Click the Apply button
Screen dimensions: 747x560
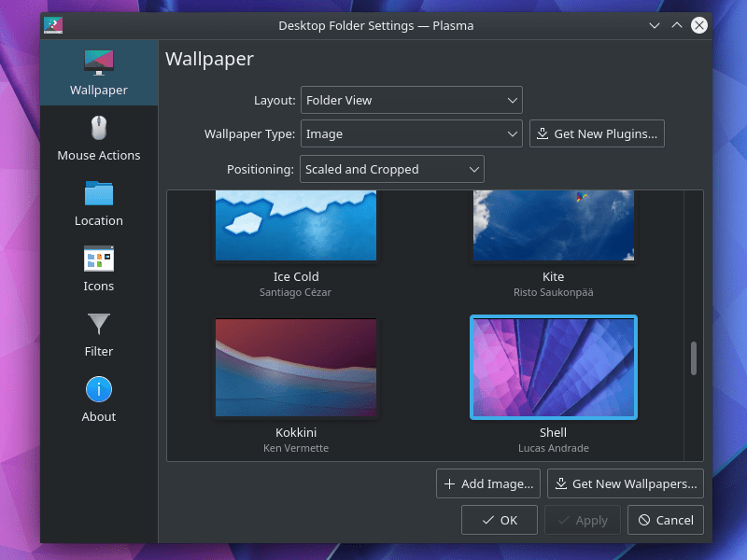pyautogui.click(x=582, y=520)
